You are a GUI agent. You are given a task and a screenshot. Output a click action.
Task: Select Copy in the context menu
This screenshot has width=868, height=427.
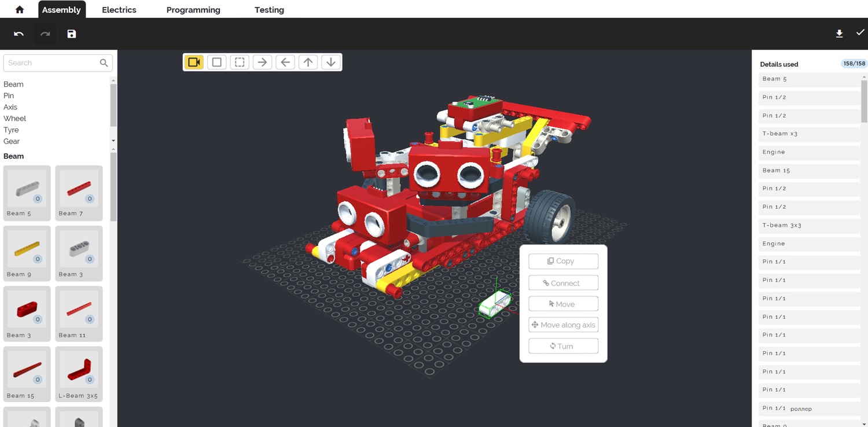point(563,261)
